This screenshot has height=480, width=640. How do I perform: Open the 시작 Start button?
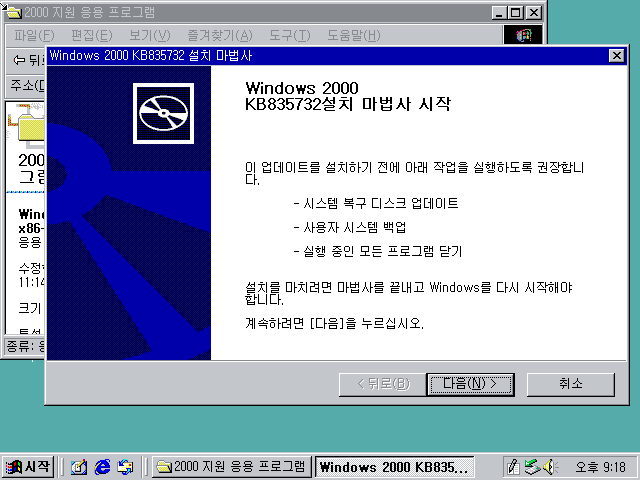(28, 467)
